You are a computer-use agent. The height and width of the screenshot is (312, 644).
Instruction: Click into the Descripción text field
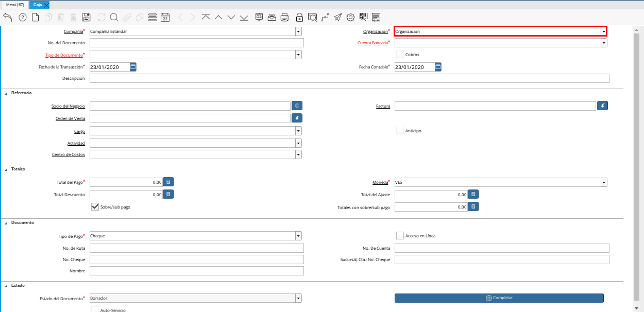click(349, 78)
